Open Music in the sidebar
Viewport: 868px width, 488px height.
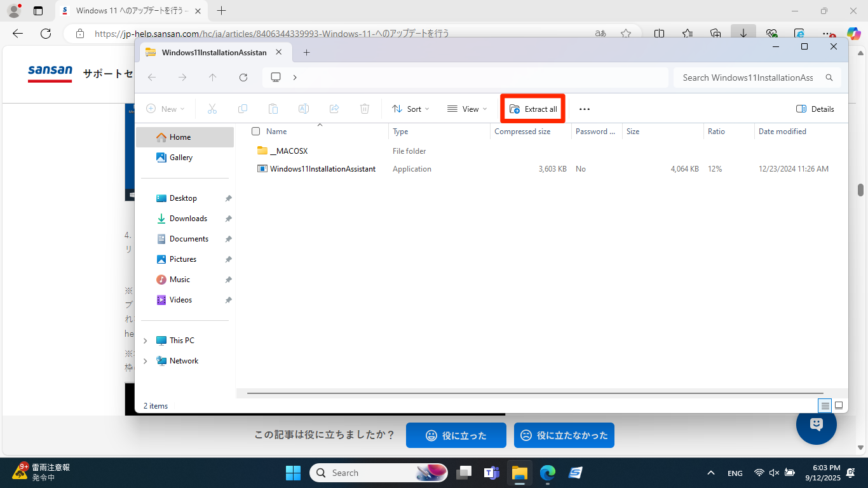[x=185, y=280]
